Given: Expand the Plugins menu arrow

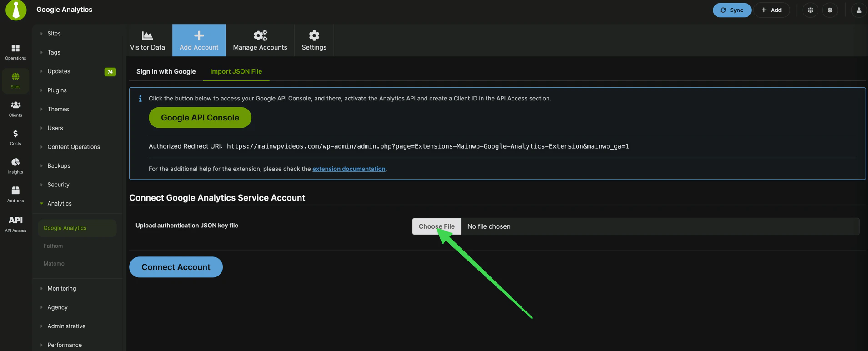Looking at the screenshot, I should pos(41,90).
